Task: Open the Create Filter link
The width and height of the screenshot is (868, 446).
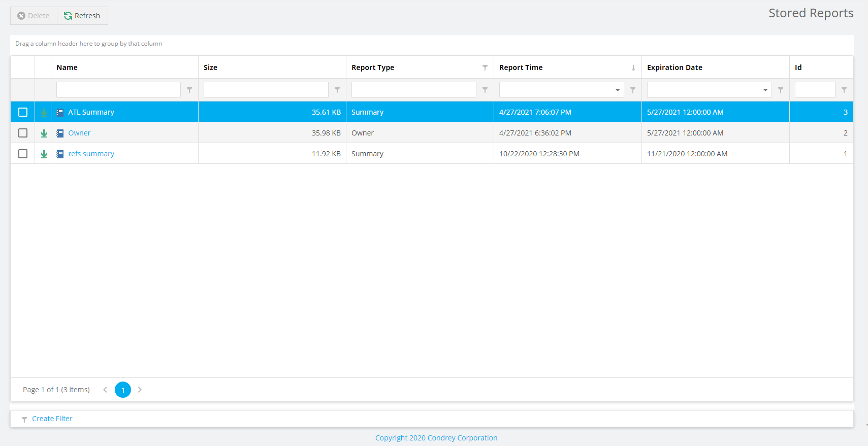Action: [x=52, y=419]
